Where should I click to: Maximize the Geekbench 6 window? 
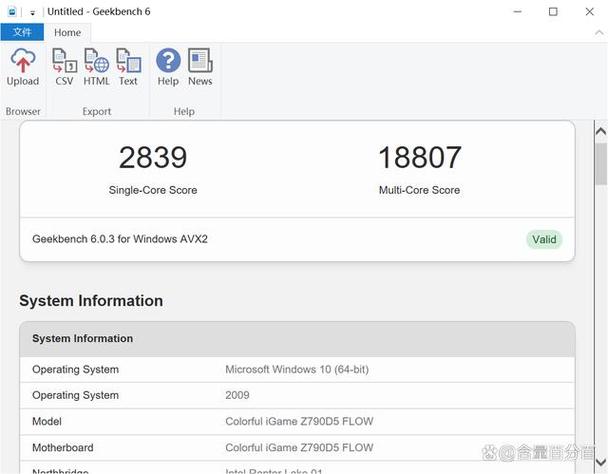tap(553, 12)
